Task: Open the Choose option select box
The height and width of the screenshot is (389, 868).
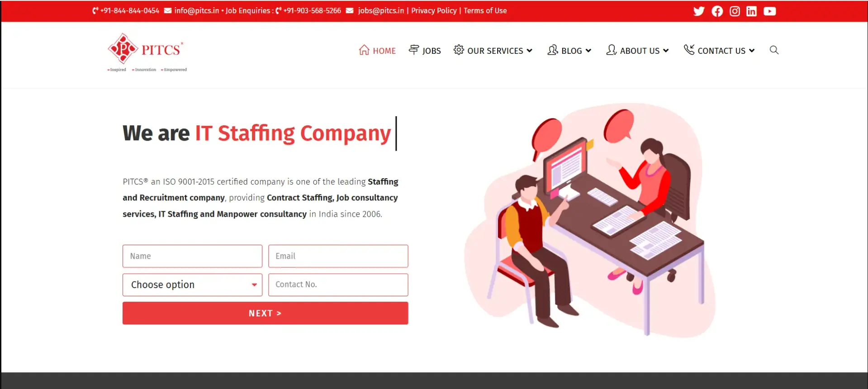Action: pyautogui.click(x=192, y=285)
